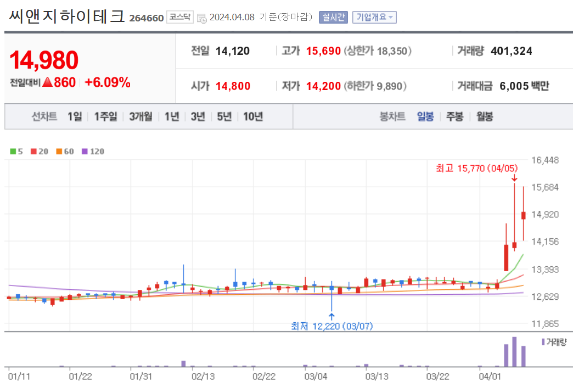Click the 16,448 price axis label
The width and height of the screenshot is (573, 392).
(545, 160)
